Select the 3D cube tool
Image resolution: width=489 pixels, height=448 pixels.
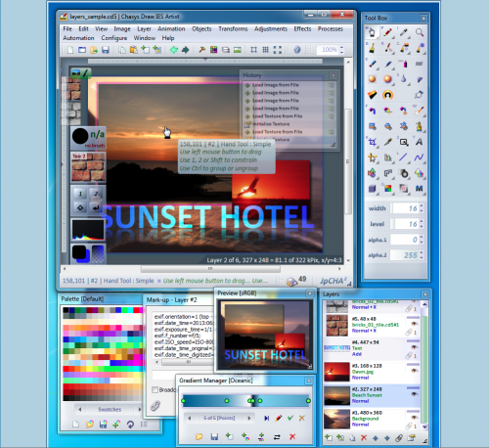(x=372, y=189)
